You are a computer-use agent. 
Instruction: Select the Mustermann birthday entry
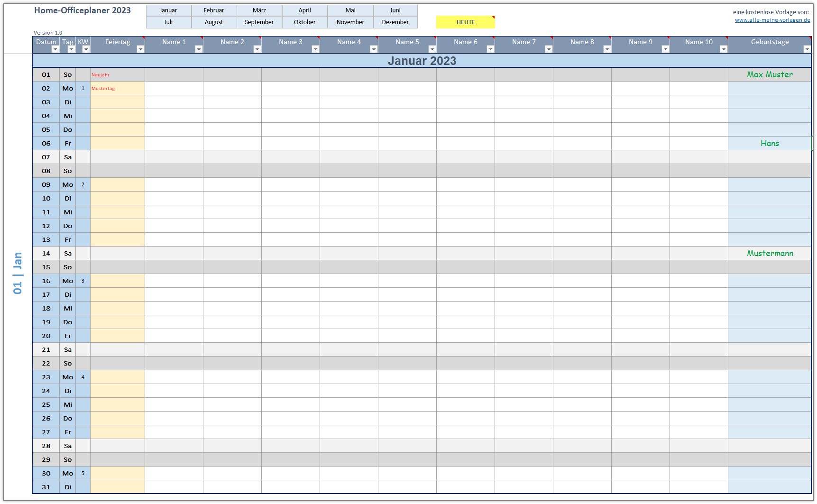tap(769, 254)
